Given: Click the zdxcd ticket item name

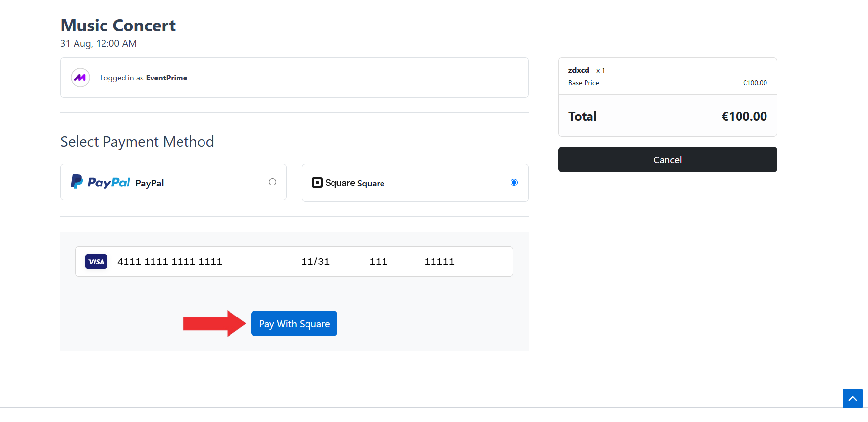Looking at the screenshot, I should (579, 70).
